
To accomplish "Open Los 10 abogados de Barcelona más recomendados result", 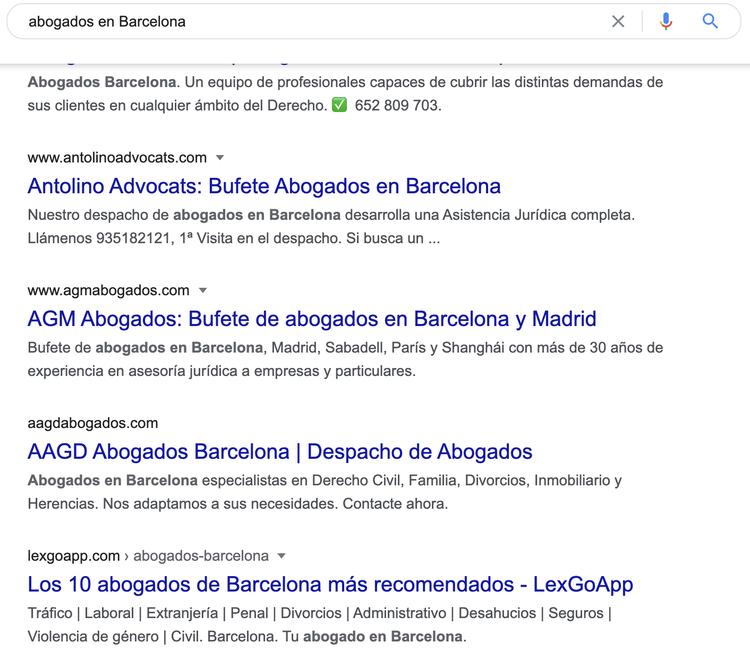I will (x=331, y=584).
